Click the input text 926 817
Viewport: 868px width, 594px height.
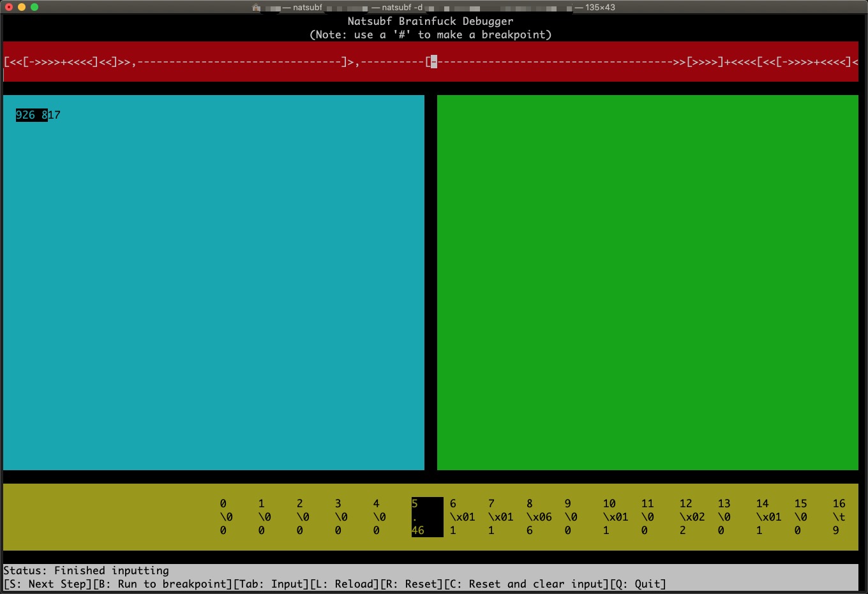(x=38, y=115)
